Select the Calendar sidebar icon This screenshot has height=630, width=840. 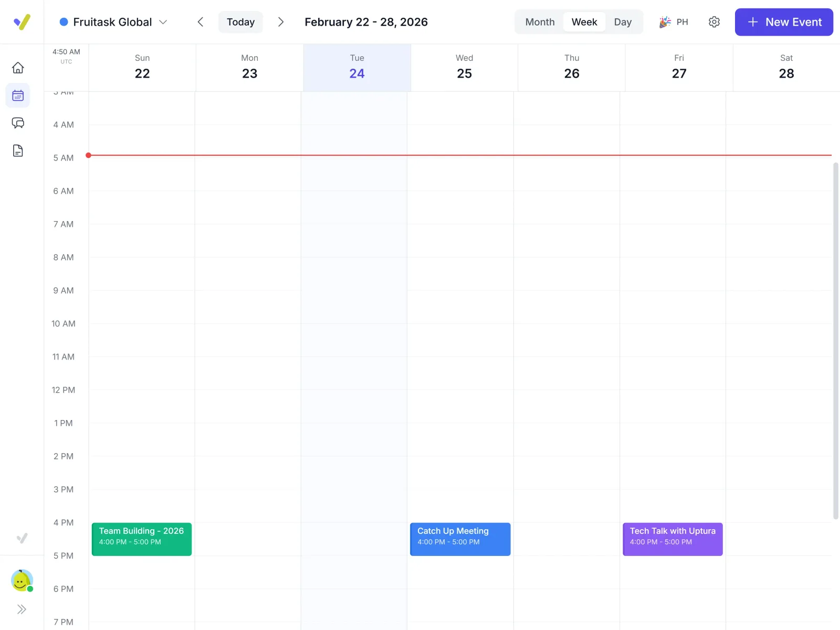coord(18,96)
